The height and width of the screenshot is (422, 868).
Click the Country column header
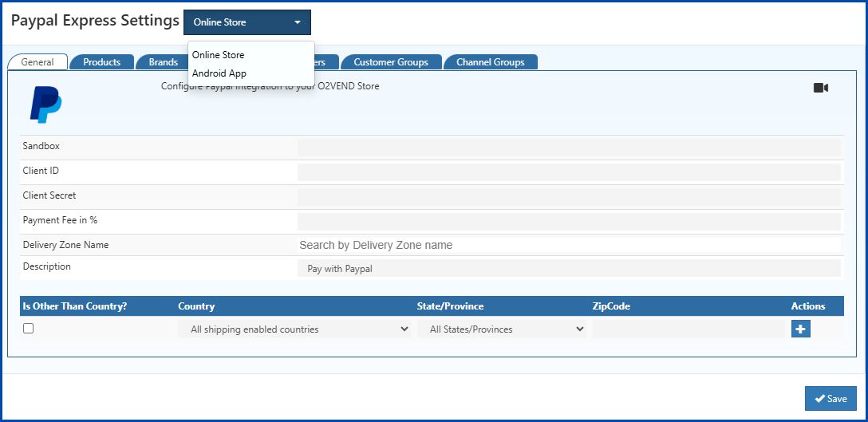(196, 306)
